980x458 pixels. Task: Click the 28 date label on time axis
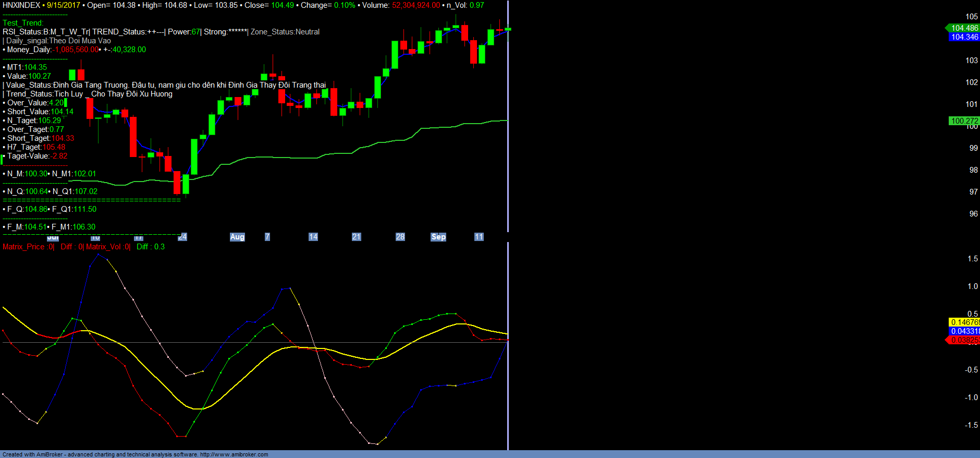tap(400, 237)
